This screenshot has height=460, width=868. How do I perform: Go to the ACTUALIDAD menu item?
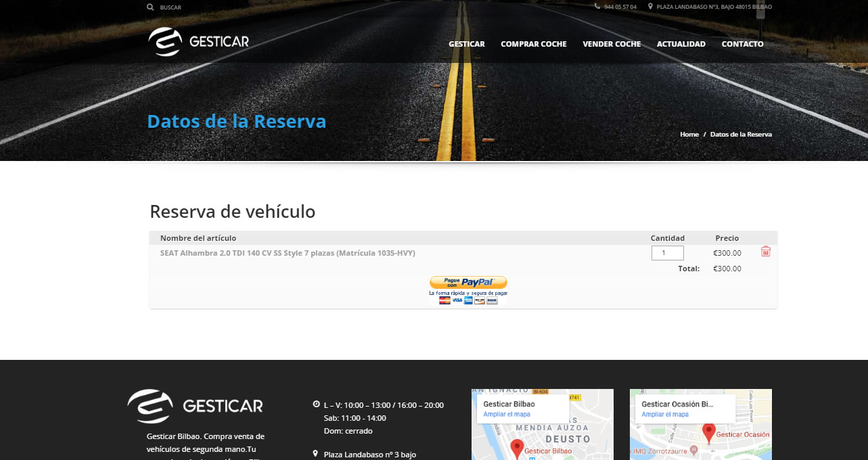(x=681, y=44)
